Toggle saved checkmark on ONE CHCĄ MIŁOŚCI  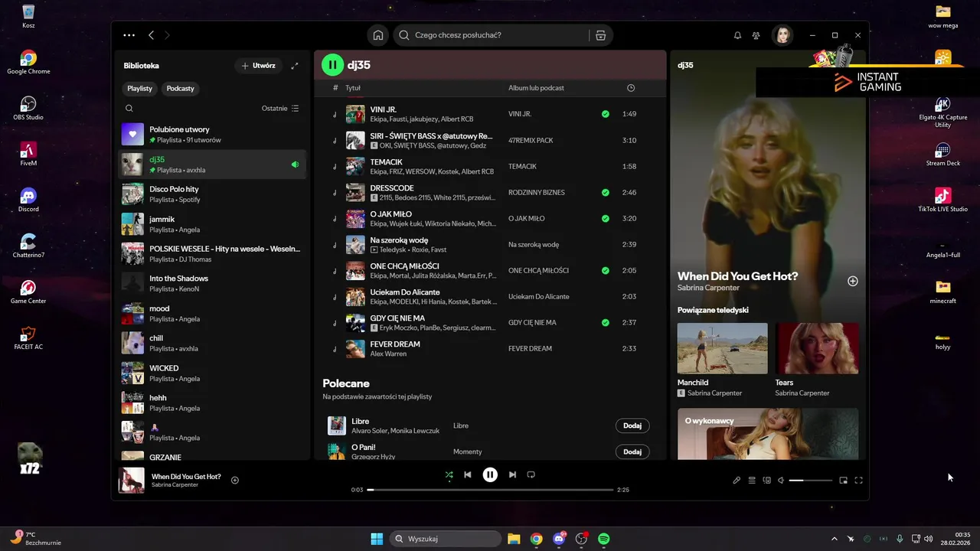(x=606, y=270)
